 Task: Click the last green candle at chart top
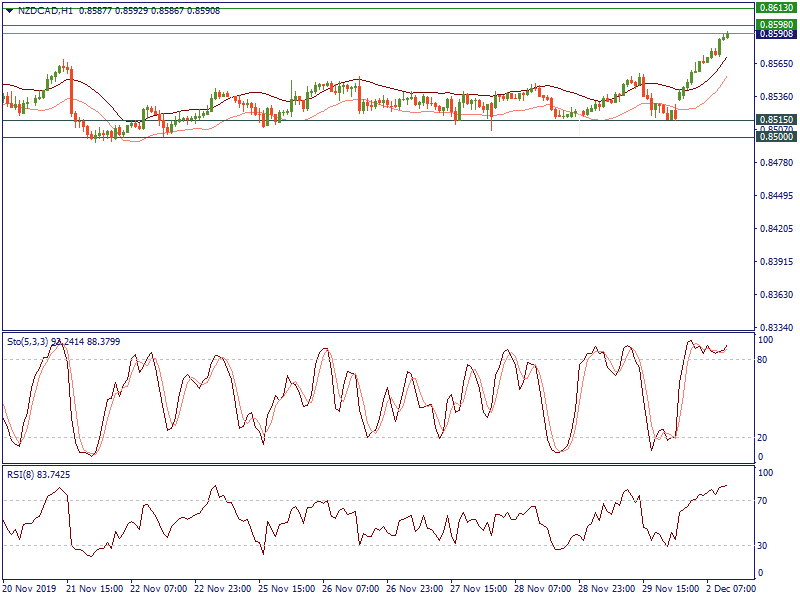click(x=727, y=35)
